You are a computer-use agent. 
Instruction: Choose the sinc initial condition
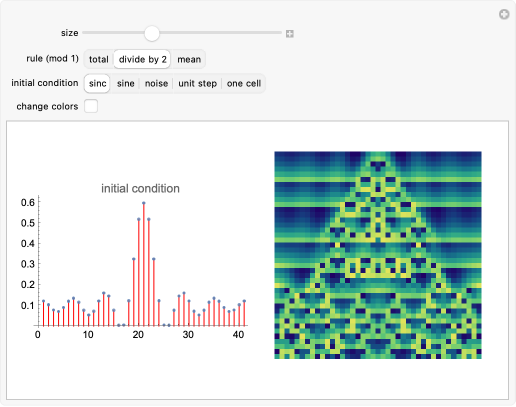97,83
